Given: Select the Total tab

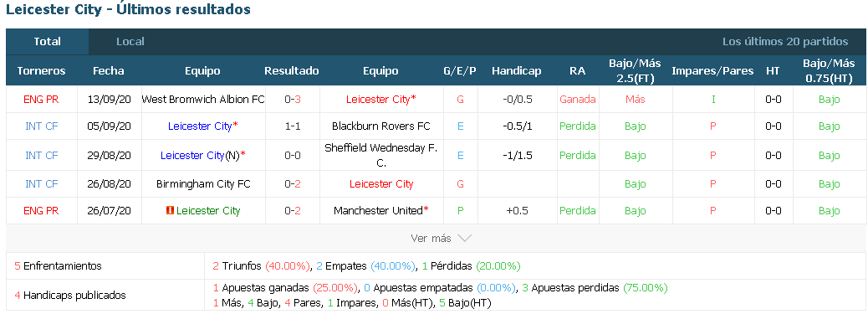Looking at the screenshot, I should point(47,42).
